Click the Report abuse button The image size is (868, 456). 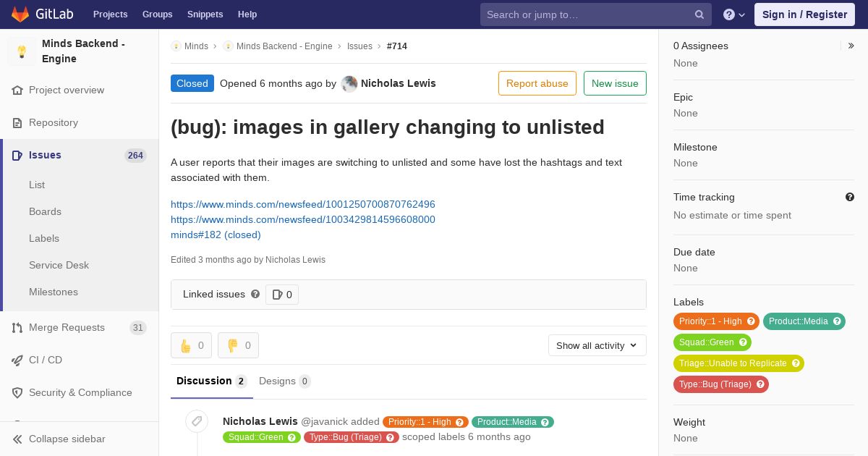click(x=537, y=83)
